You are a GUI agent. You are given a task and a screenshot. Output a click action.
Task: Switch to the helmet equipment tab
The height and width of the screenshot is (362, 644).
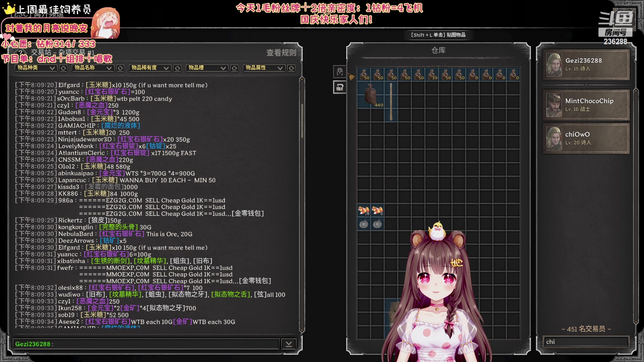(339, 71)
